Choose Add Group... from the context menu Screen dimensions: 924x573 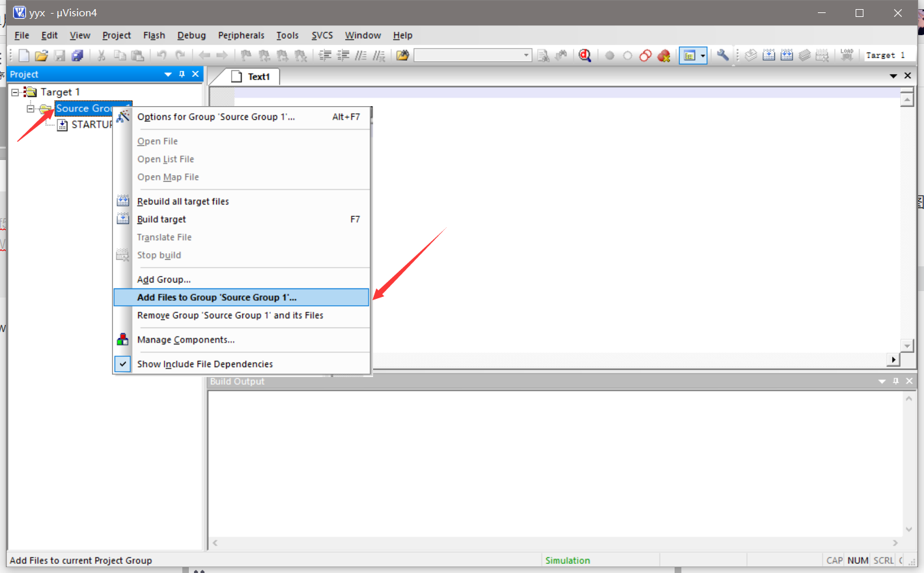pos(241,279)
